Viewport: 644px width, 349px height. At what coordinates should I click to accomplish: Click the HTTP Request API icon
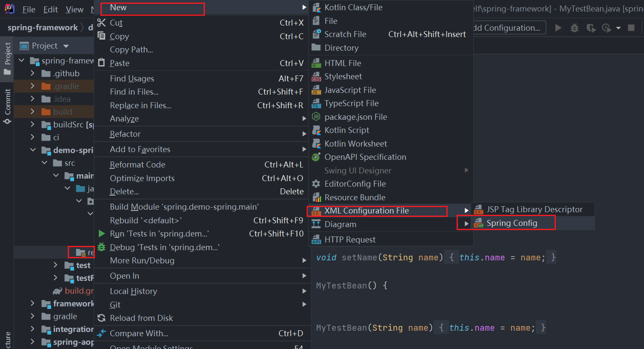316,240
